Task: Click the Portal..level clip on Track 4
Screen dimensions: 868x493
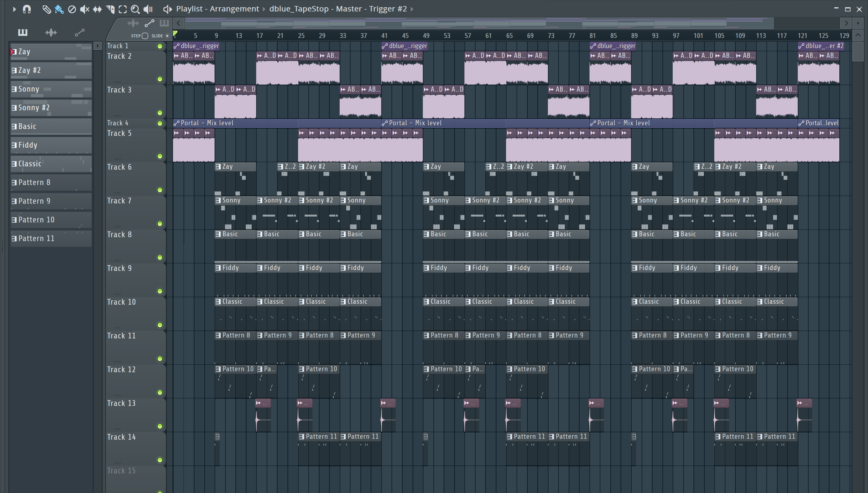Action: click(x=819, y=123)
